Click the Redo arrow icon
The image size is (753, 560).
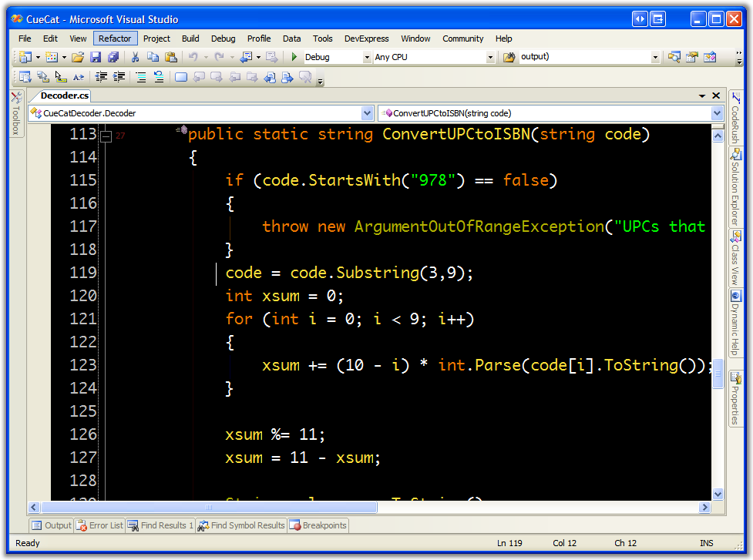[220, 57]
